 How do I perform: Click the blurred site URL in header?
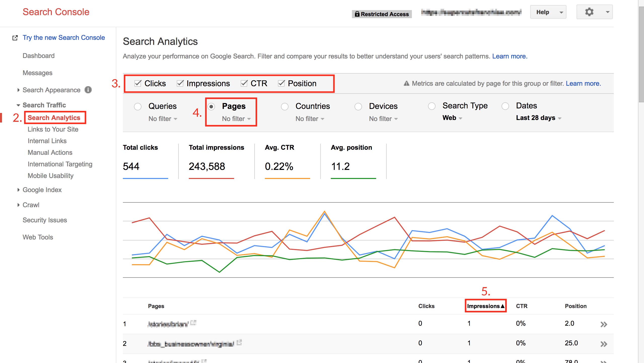pyautogui.click(x=471, y=12)
